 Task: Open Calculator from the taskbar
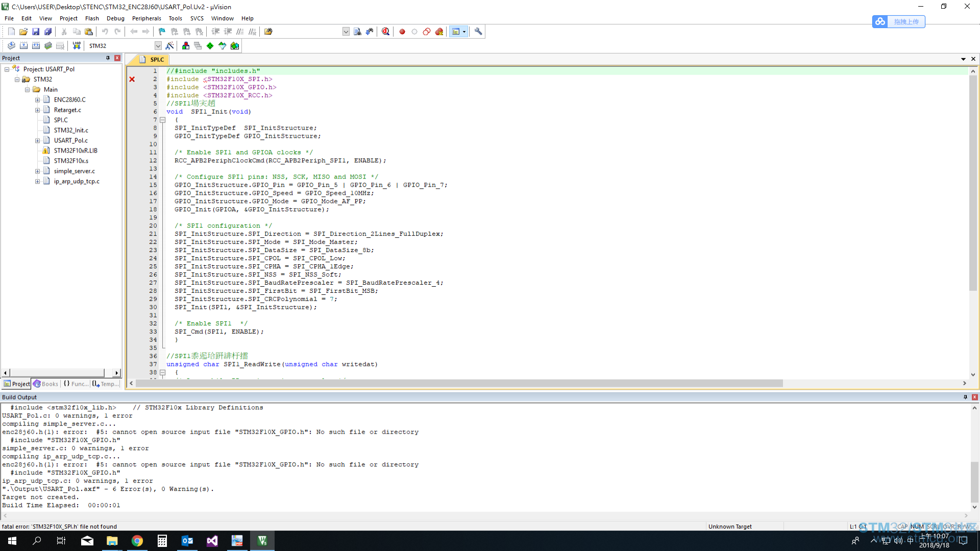pos(162,541)
